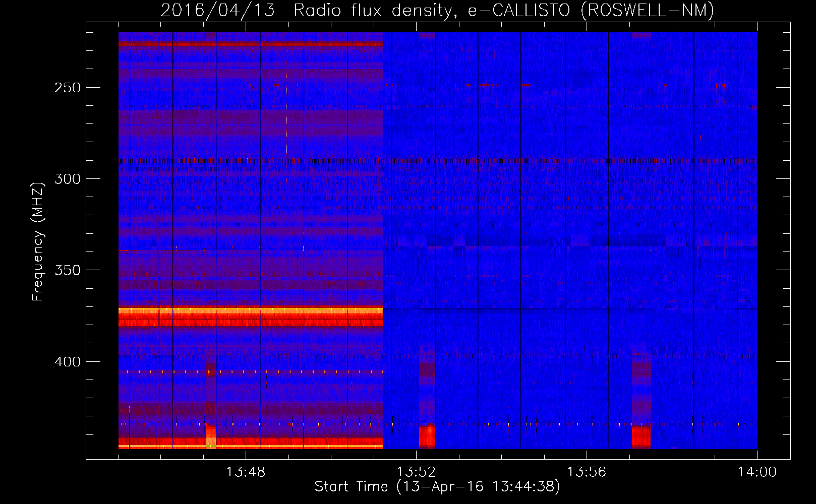This screenshot has width=816, height=504.
Task: Click the plot title text e-CALLISTO (ROSWELL-NM)
Action: pos(591,10)
